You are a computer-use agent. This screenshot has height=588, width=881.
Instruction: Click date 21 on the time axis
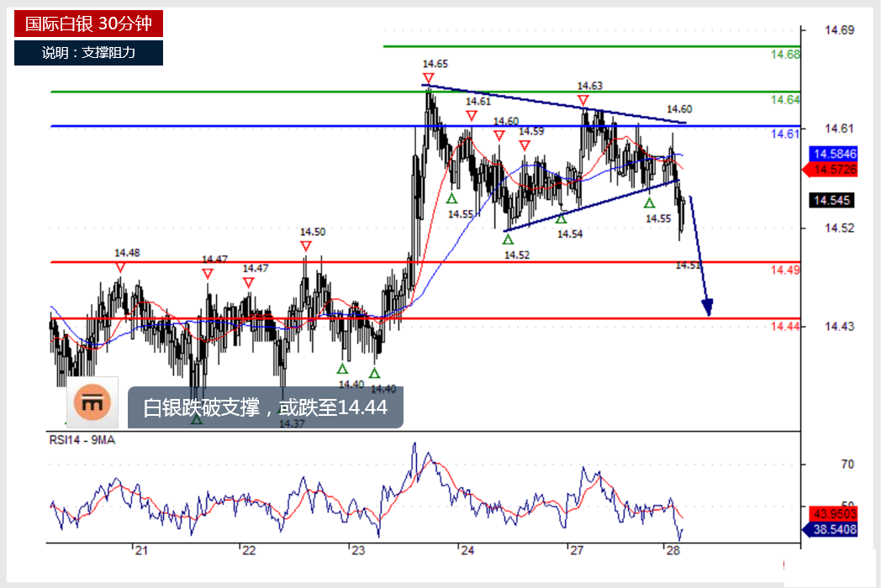tap(141, 551)
